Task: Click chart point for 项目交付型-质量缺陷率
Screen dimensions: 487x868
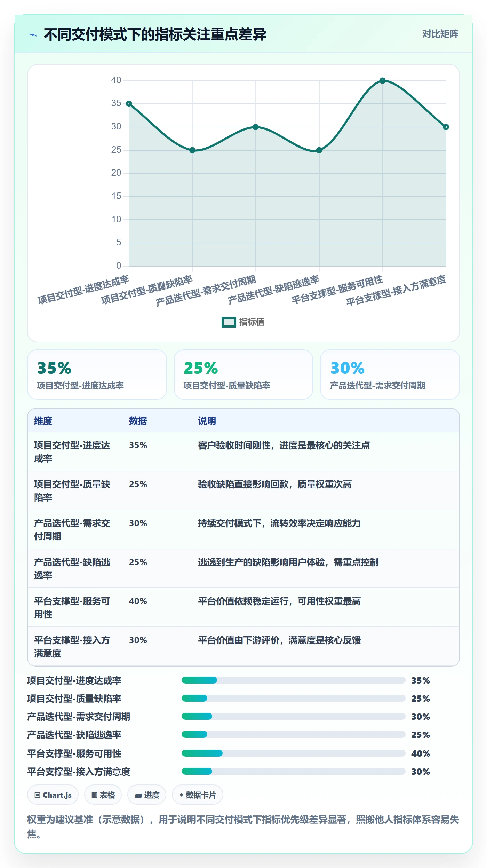Action: (x=192, y=150)
